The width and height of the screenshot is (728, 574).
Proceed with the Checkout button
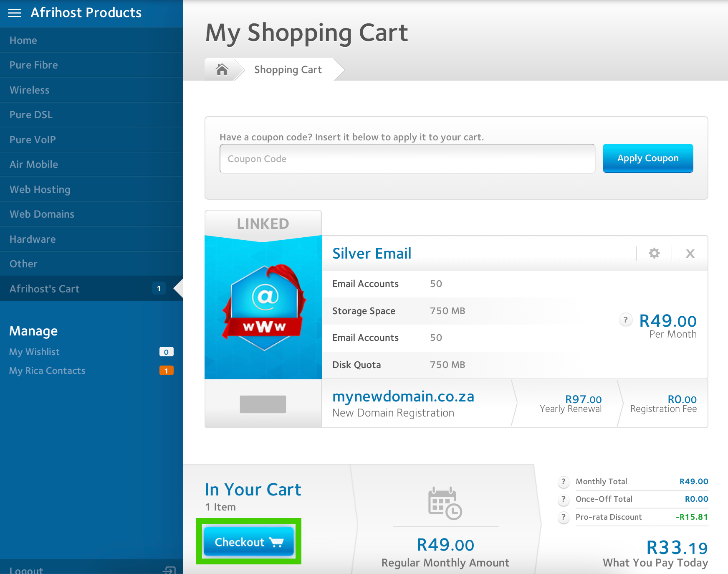coord(249,542)
